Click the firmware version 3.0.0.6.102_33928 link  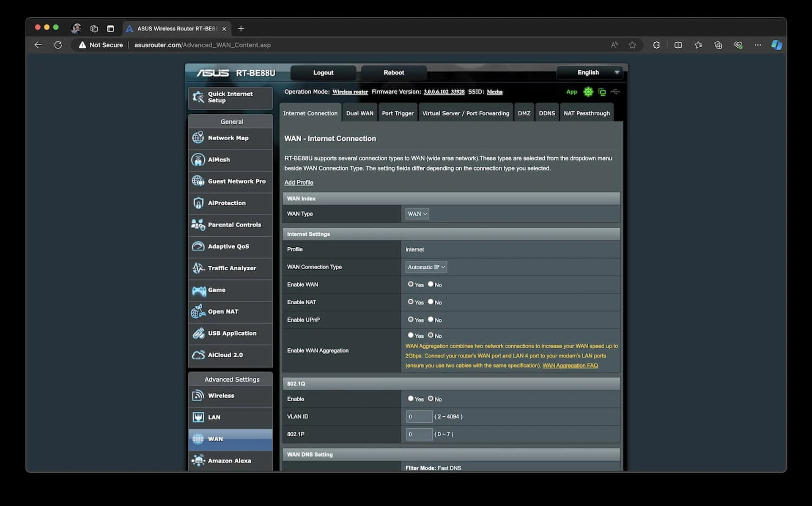[x=444, y=92]
